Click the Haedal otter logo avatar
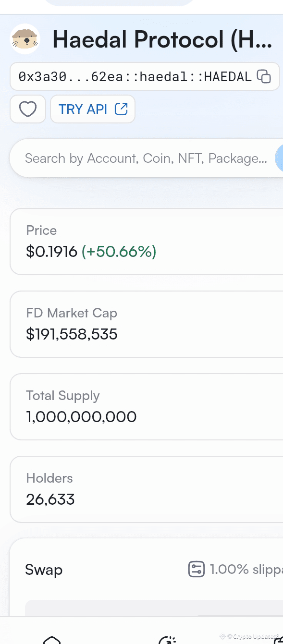283x644 pixels. coord(25,39)
